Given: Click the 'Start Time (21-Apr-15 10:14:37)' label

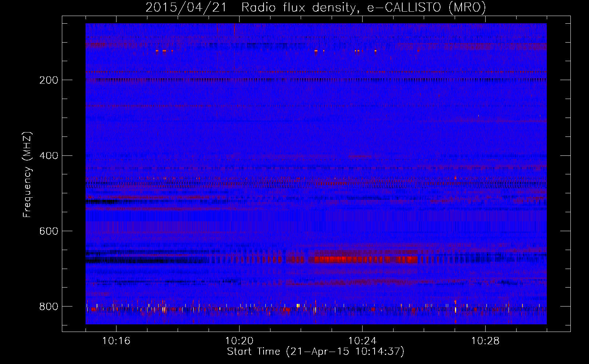Looking at the screenshot, I should (x=316, y=352).
